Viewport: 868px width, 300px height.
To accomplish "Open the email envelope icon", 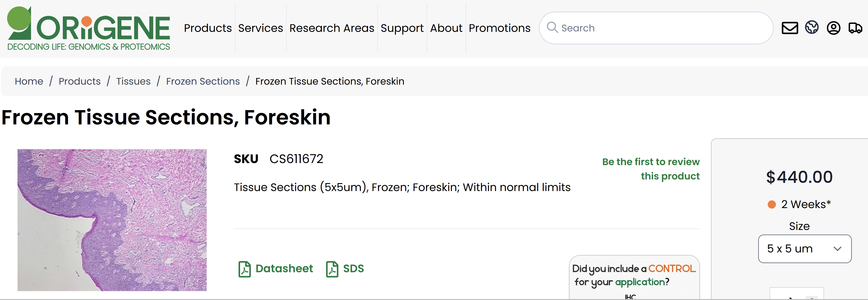I will [x=790, y=28].
